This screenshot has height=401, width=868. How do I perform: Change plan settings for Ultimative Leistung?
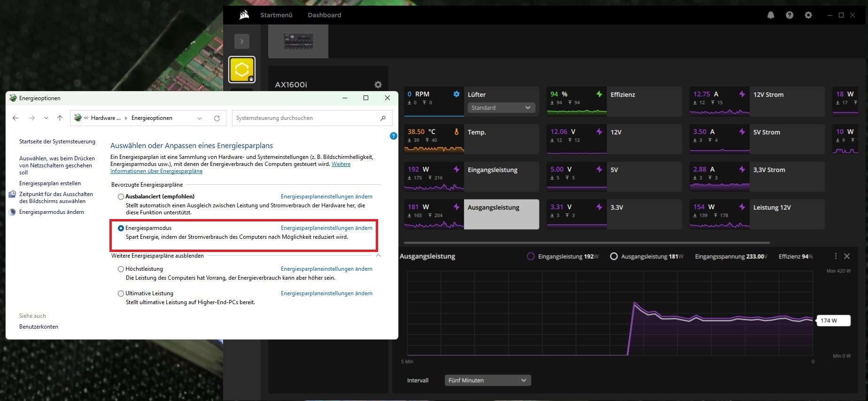(326, 293)
